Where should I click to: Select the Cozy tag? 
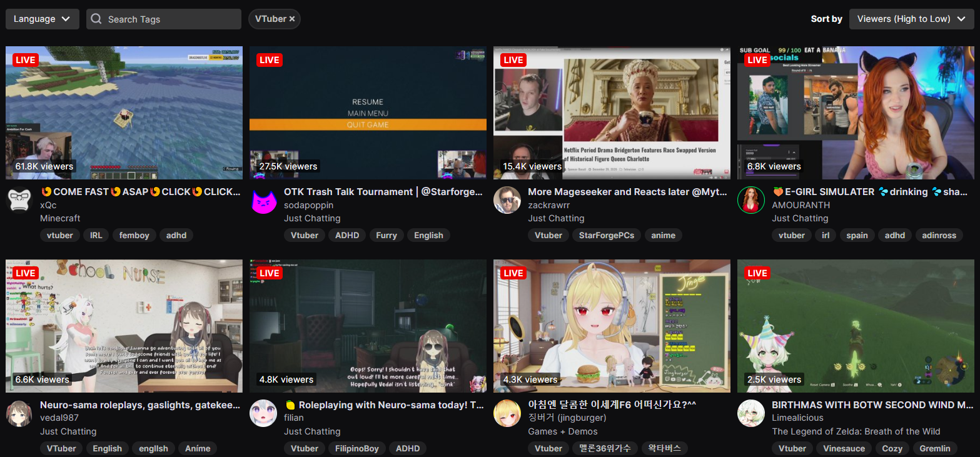[892, 449]
